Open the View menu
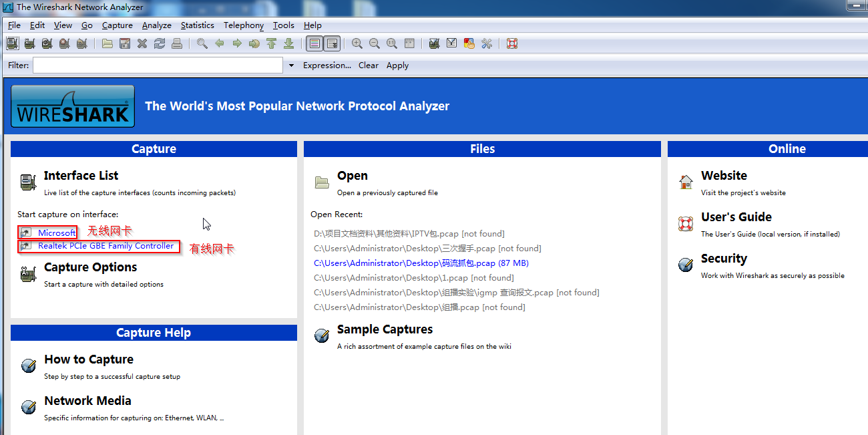The width and height of the screenshot is (868, 435). 63,25
